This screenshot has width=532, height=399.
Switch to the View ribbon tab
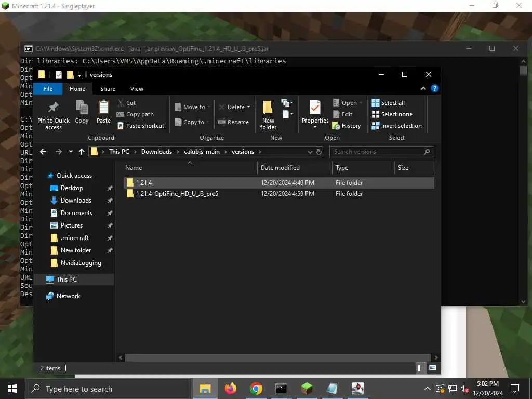(137, 89)
